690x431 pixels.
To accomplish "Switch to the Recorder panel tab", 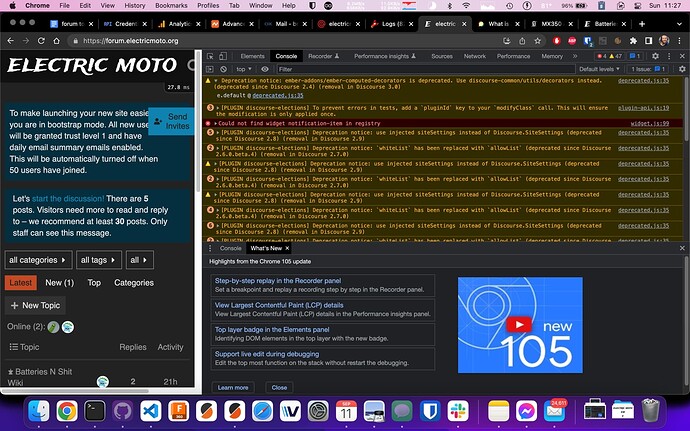I will click(323, 56).
